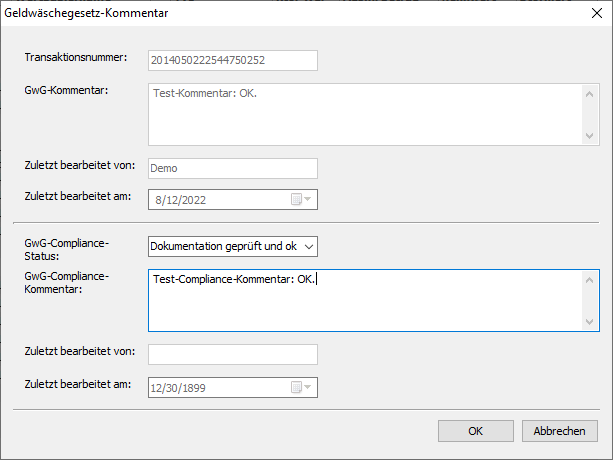This screenshot has height=460, width=613.
Task: Click the empty lower Zuletzt bearbeitet von field
Action: [232, 355]
